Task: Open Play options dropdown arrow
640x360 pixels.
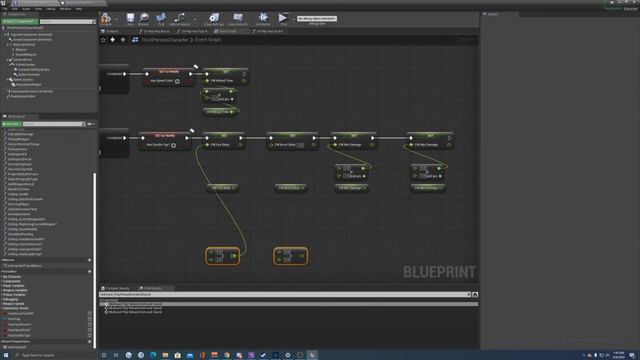Action: coord(293,19)
